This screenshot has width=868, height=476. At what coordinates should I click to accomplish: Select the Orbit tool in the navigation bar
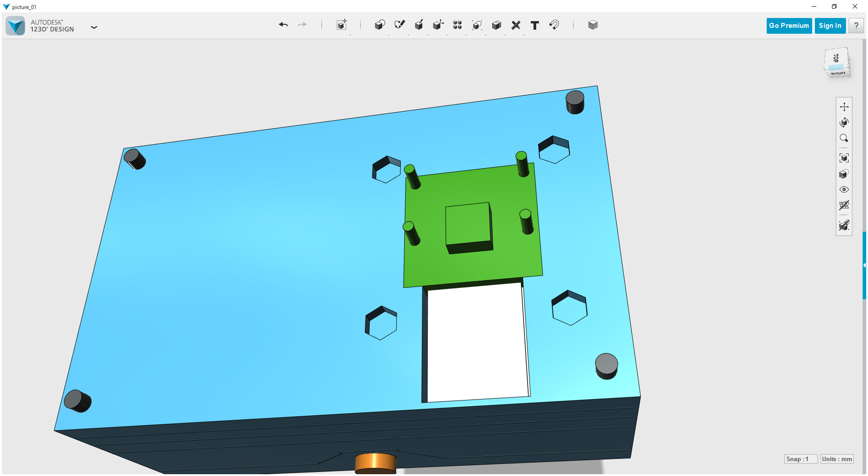tap(845, 122)
